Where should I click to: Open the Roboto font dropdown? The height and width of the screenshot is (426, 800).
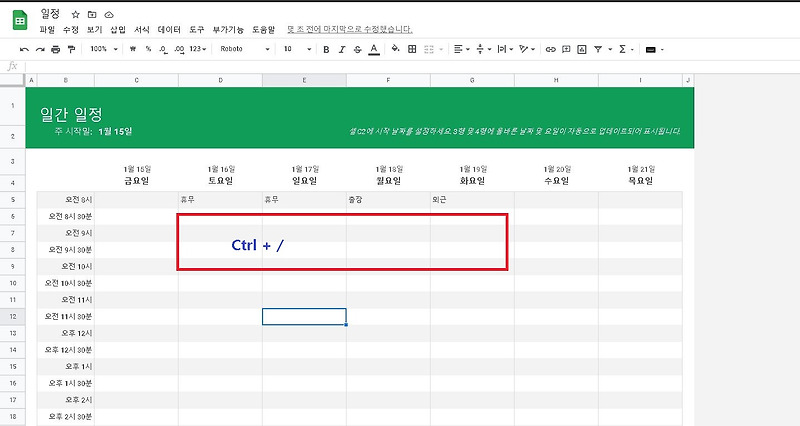click(244, 49)
